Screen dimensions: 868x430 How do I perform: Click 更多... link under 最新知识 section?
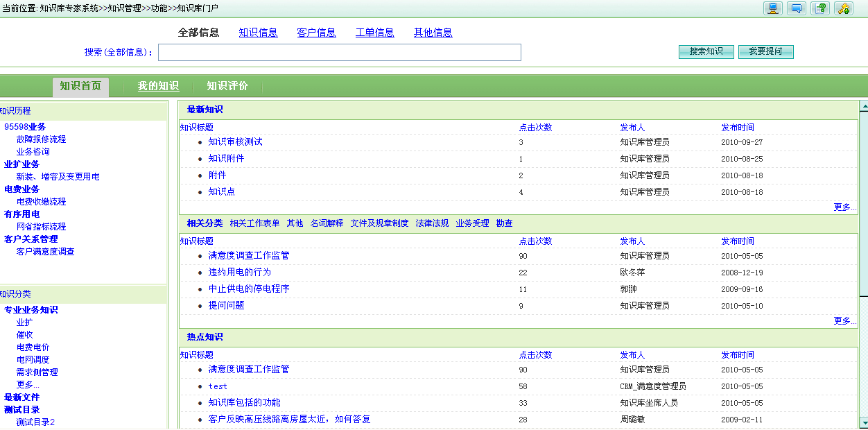point(844,207)
